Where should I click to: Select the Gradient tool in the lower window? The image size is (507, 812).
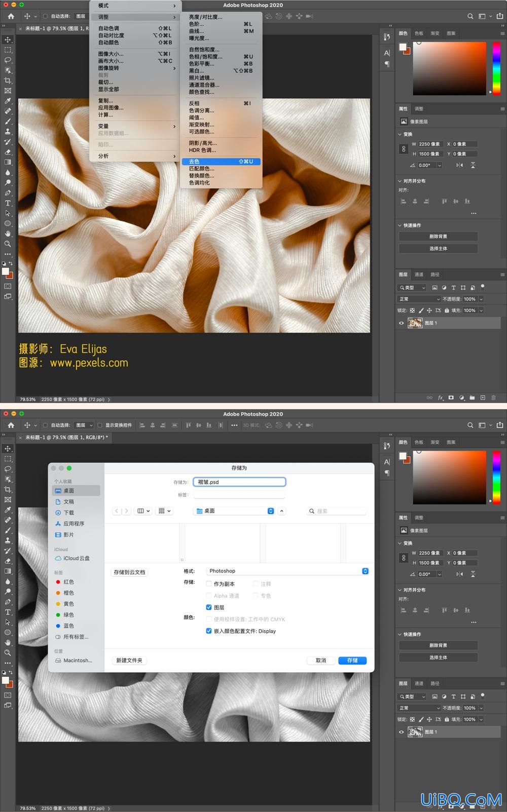pyautogui.click(x=8, y=571)
